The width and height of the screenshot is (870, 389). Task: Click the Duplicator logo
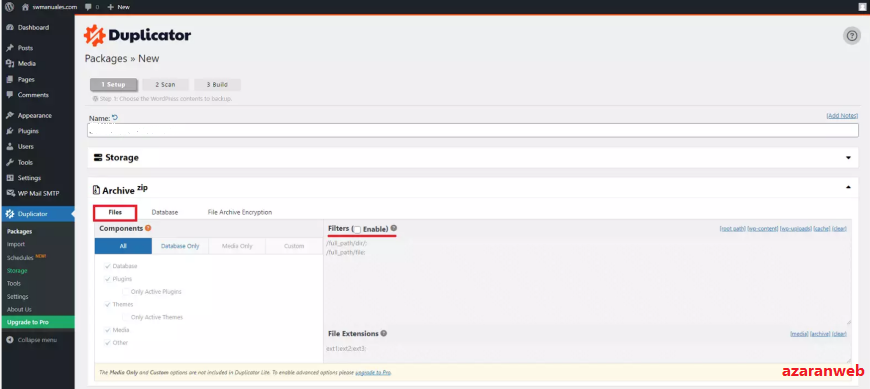tap(138, 36)
